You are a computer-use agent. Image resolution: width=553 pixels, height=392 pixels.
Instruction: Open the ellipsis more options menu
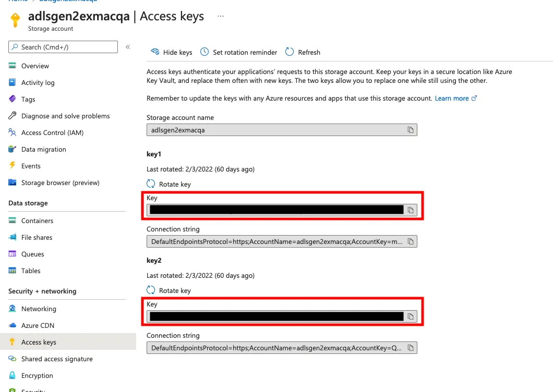[220, 16]
